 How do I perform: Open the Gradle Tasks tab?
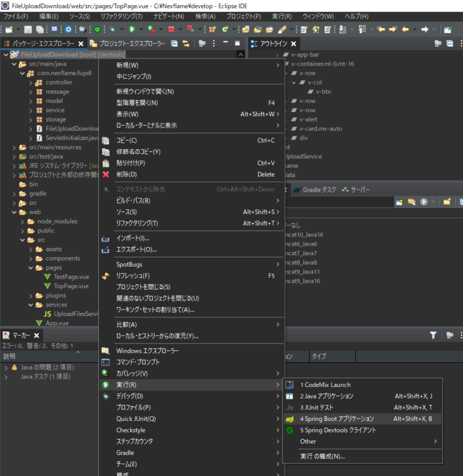point(319,190)
